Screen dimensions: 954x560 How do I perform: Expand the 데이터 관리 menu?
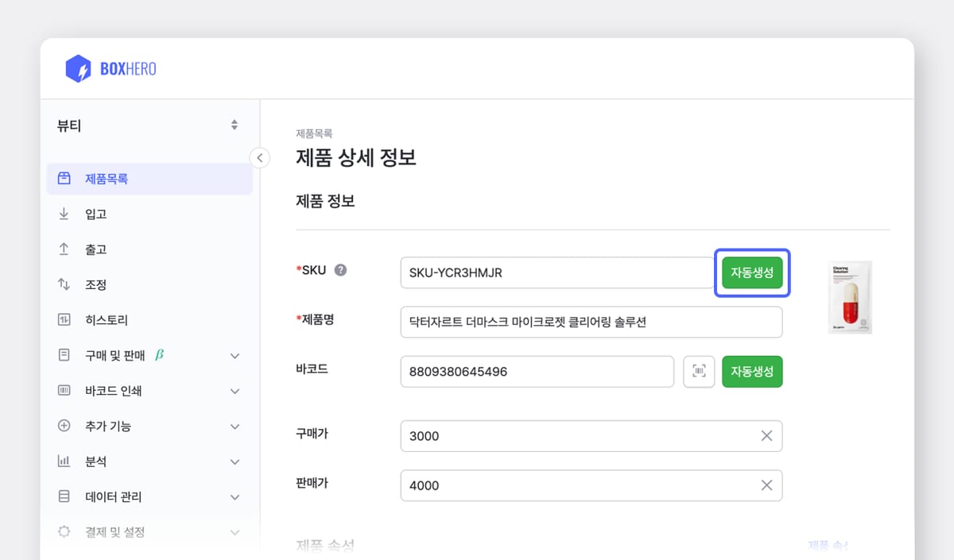coord(235,496)
